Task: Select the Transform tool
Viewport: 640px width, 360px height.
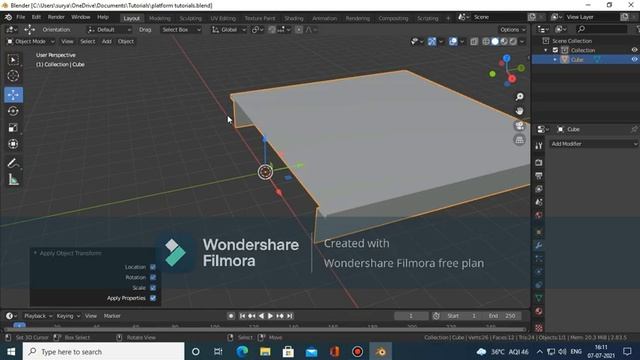Action: click(x=13, y=144)
